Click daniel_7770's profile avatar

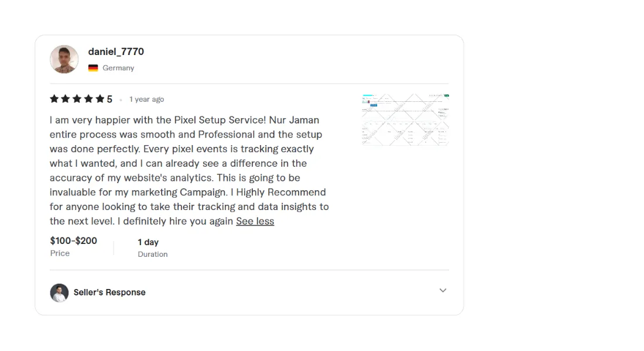point(64,59)
